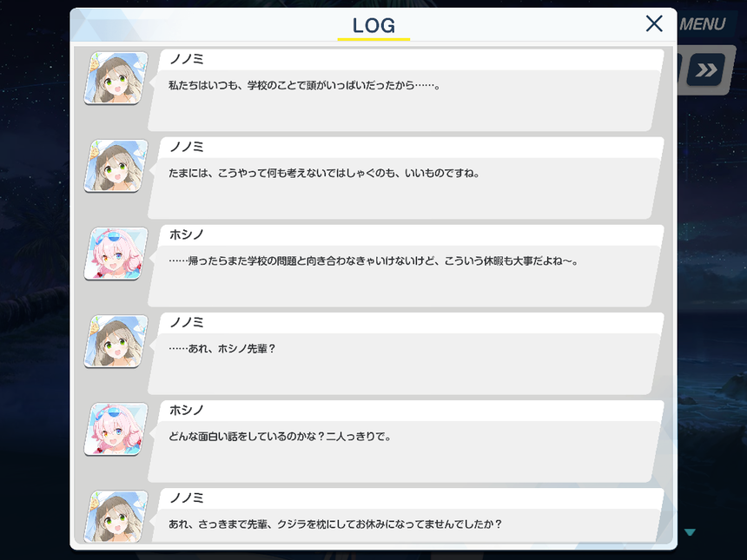Click the ホシノ name label above 二人っきりで dialogue
Screen dimensions: 747x560
186,410
